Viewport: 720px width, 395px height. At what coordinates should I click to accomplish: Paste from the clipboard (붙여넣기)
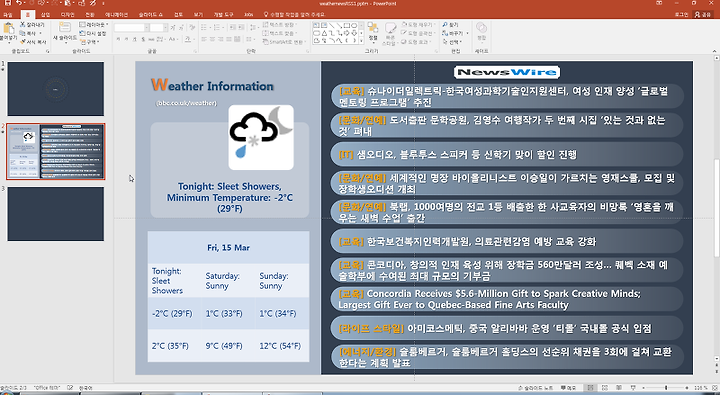point(8,32)
